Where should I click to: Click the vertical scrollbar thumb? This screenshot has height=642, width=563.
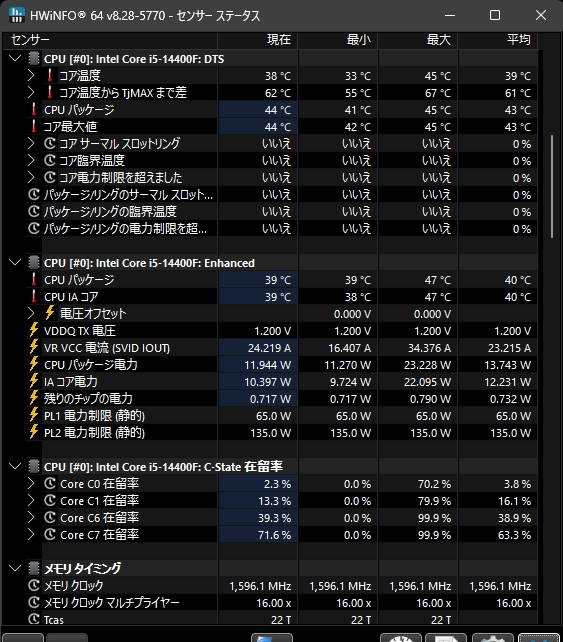552,186
